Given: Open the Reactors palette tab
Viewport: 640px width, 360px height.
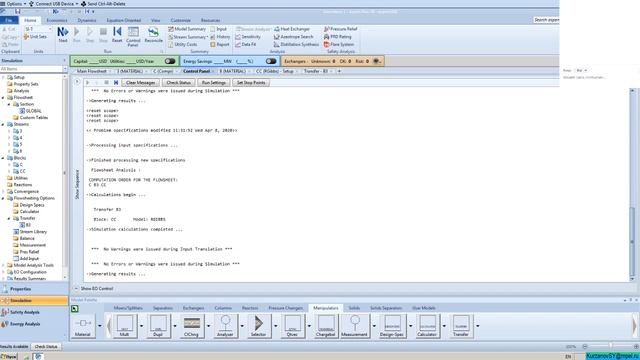Looking at the screenshot, I should pyautogui.click(x=250, y=308).
